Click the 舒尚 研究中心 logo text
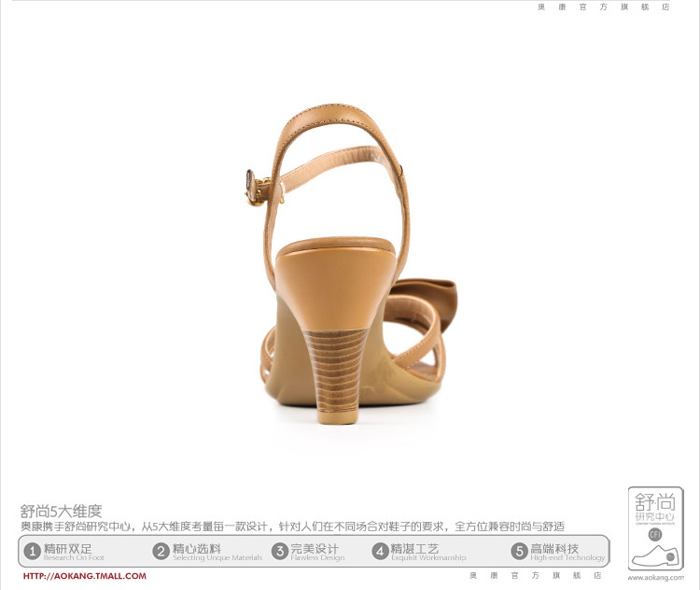 (x=655, y=506)
